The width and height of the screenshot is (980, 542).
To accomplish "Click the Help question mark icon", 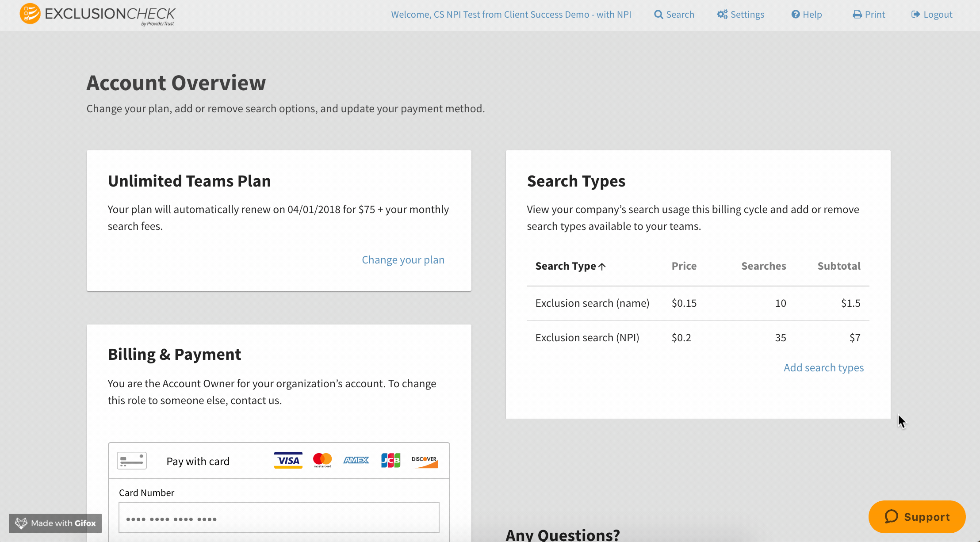I will 796,15.
